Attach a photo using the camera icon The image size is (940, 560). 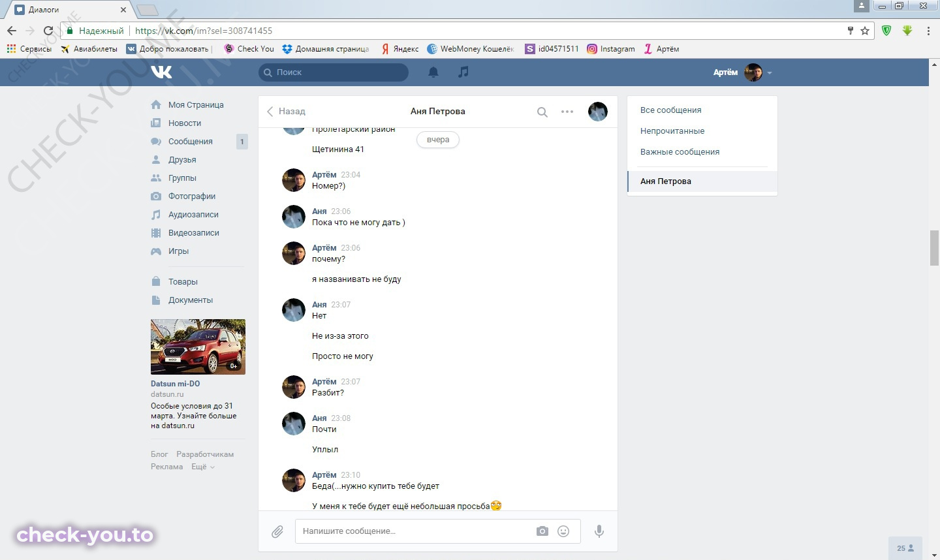click(542, 531)
